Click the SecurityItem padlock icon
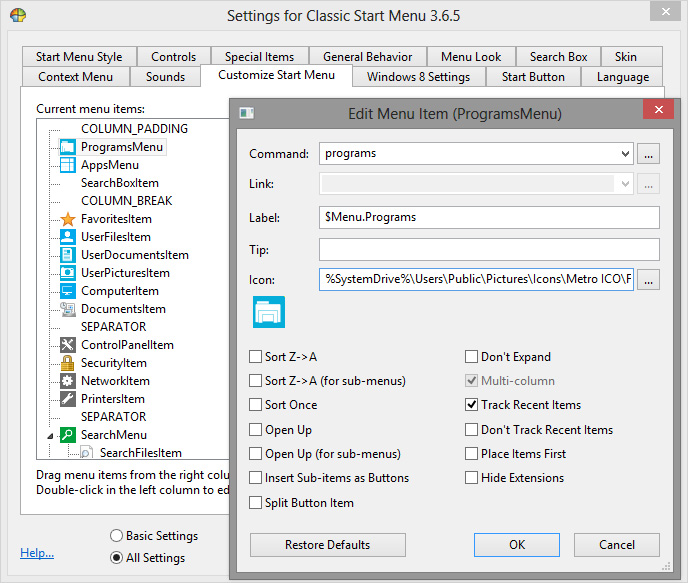 click(x=68, y=363)
